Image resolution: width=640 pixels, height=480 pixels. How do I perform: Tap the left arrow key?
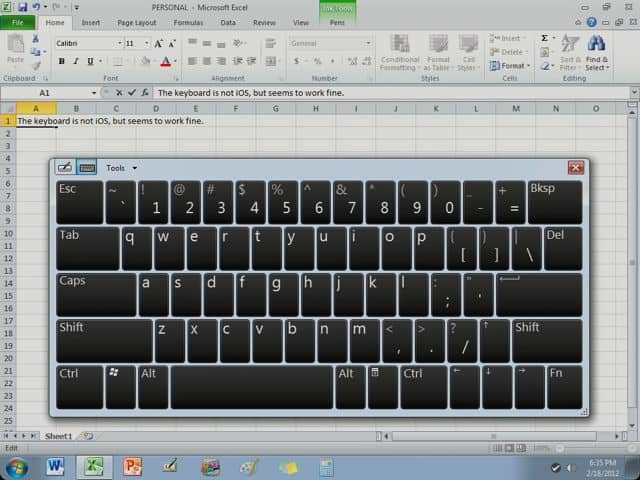tap(465, 387)
